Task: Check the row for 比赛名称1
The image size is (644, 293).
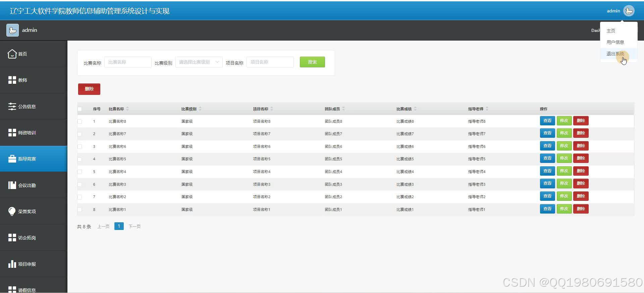Action: point(80,210)
